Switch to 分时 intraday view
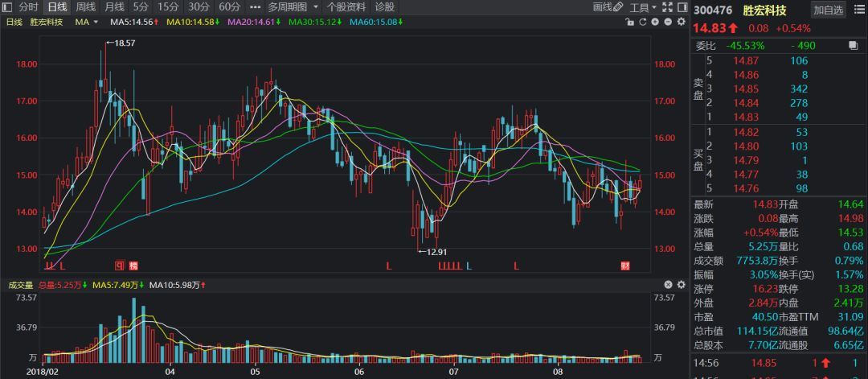 click(28, 7)
